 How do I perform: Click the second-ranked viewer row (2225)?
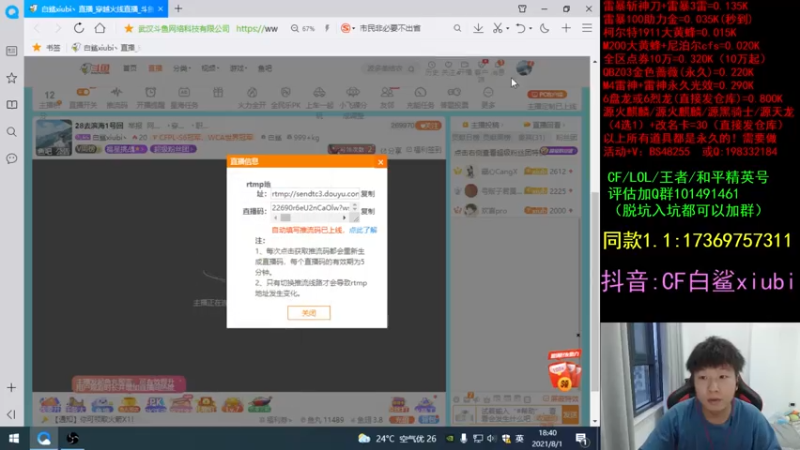tap(513, 191)
